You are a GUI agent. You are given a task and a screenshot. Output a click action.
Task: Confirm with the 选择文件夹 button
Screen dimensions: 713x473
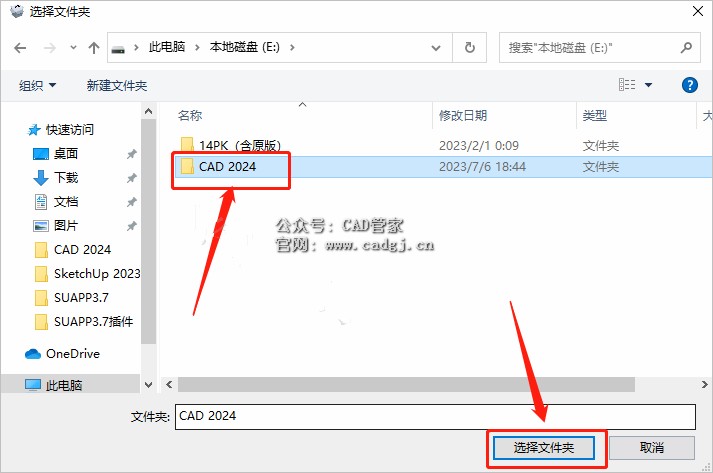(544, 448)
